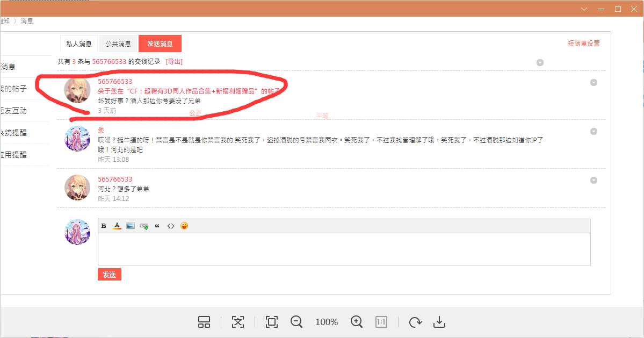The width and height of the screenshot is (644, 338).
Task: Download the image with the arrow icon
Action: [439, 321]
